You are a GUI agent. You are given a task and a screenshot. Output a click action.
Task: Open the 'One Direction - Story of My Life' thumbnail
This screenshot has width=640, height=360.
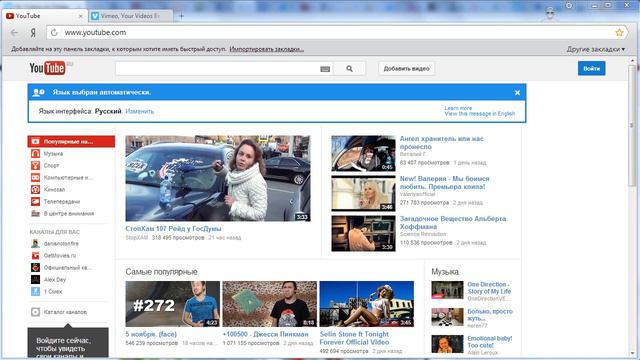(447, 290)
